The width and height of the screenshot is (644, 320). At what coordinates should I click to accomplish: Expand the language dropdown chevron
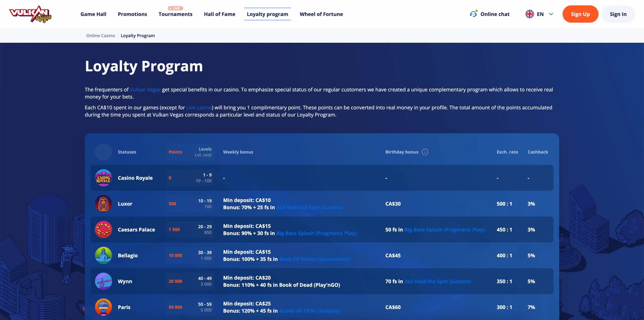coord(551,14)
